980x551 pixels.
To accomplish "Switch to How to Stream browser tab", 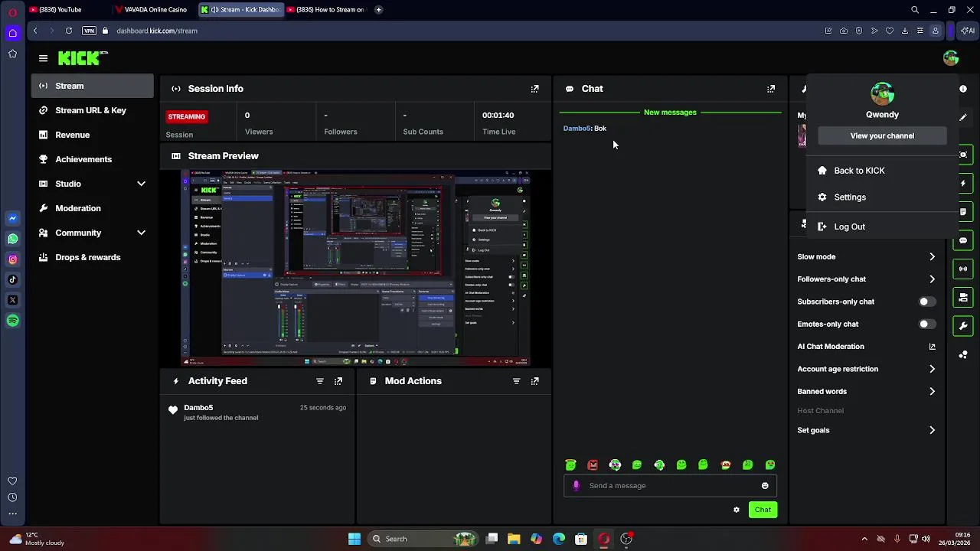I will [x=327, y=10].
